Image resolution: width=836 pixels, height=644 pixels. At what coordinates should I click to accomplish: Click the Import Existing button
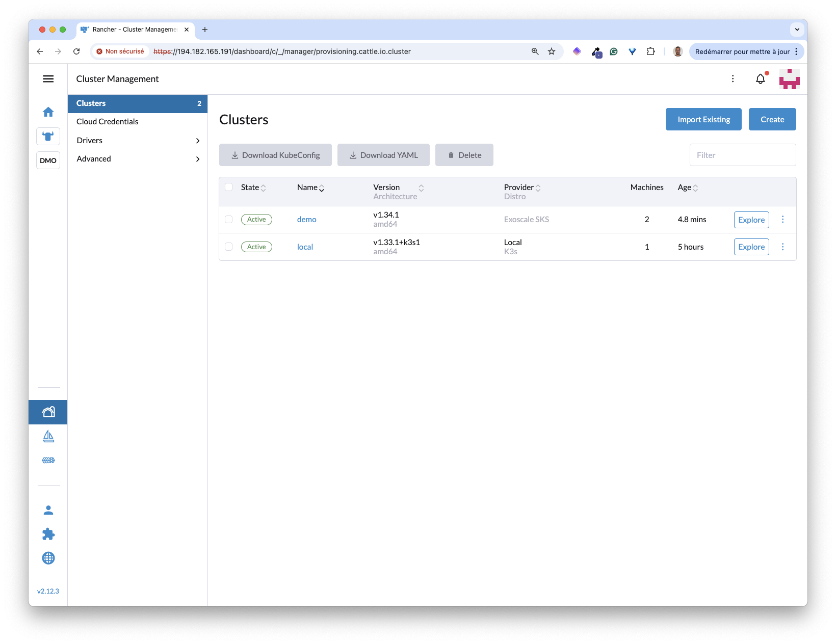[x=703, y=120]
